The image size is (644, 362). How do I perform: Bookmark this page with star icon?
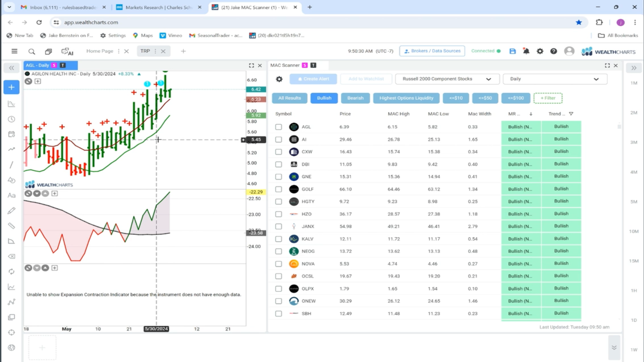click(579, 22)
